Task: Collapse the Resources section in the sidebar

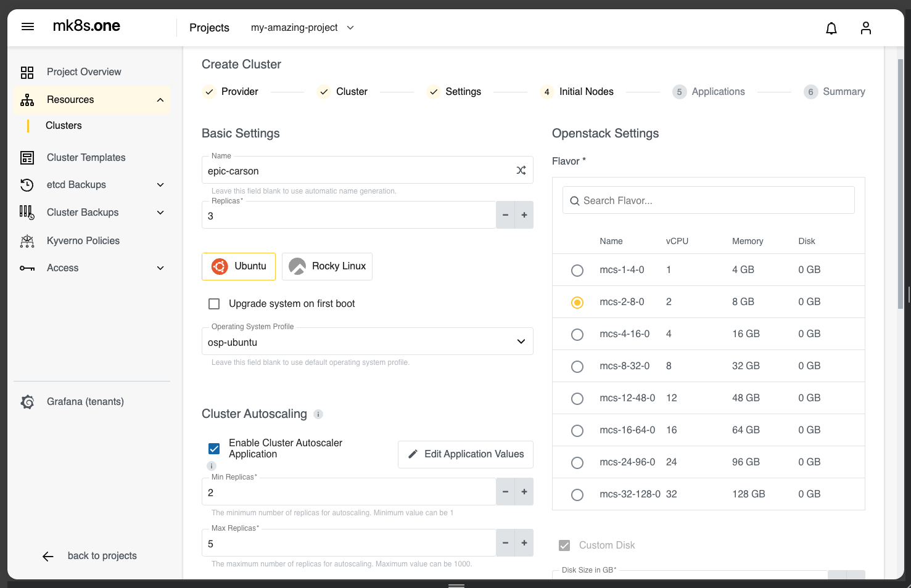Action: [160, 99]
